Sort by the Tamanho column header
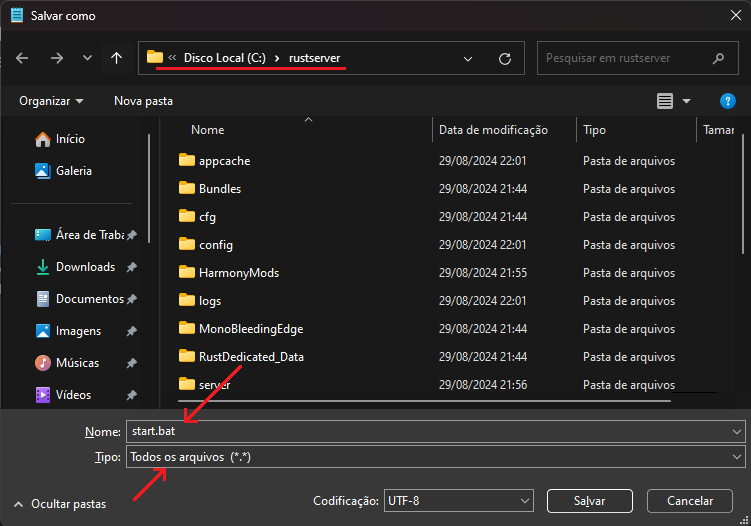The width and height of the screenshot is (751, 526). (718, 130)
